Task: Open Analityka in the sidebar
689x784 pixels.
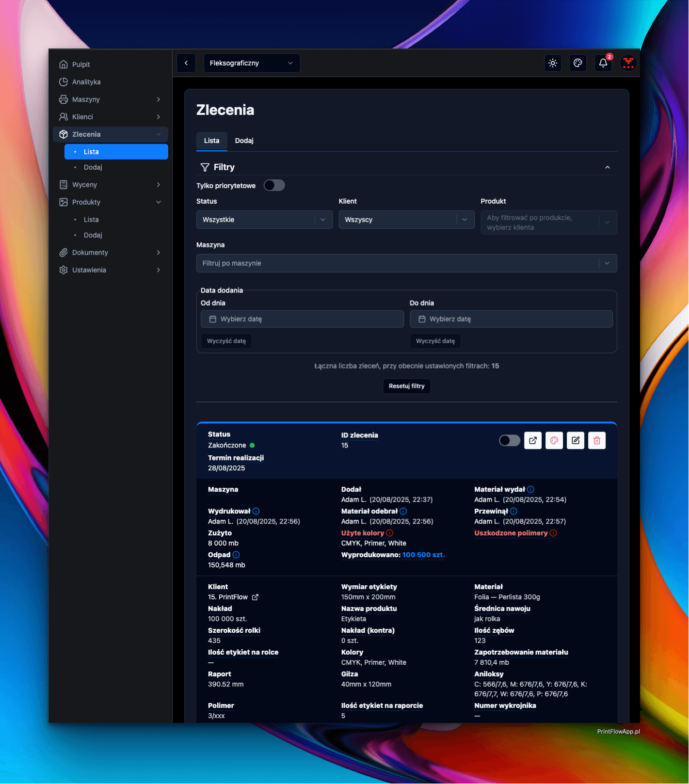Action: point(86,82)
